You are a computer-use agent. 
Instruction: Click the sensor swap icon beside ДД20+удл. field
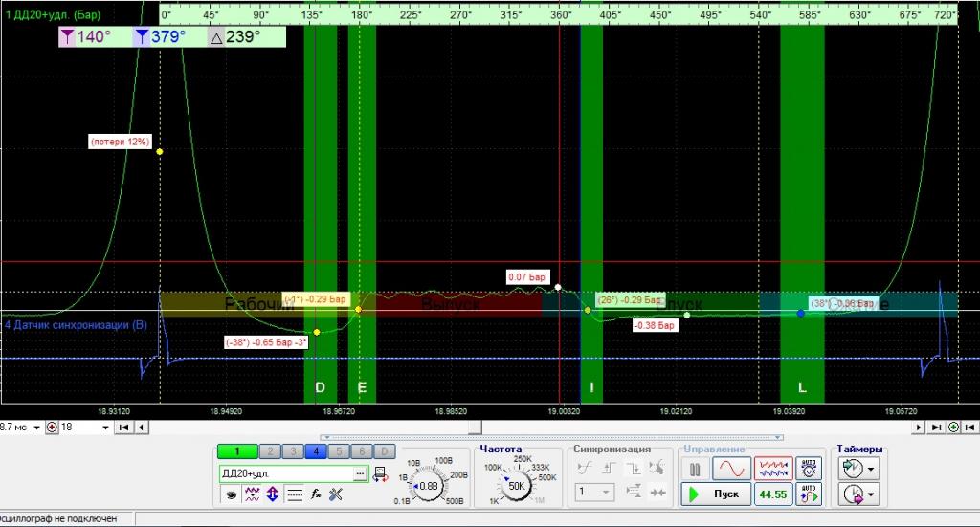point(380,474)
